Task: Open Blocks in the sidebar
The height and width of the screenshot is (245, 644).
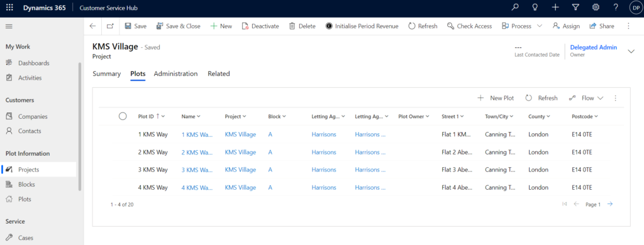Action: pos(26,184)
